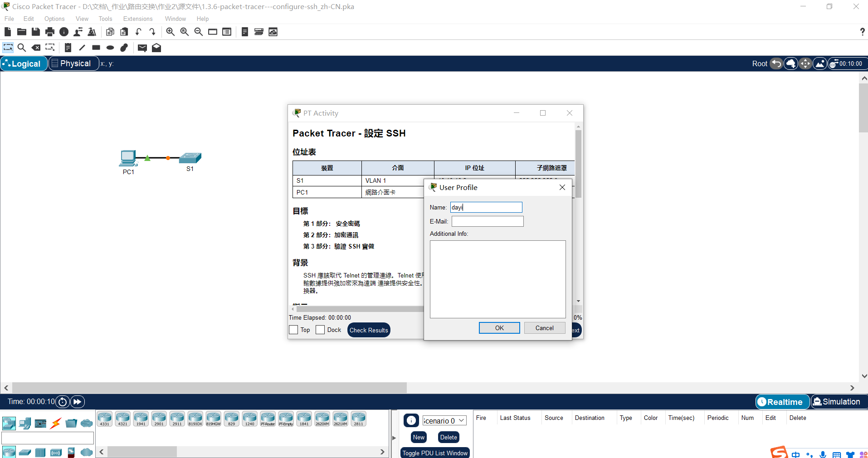This screenshot has width=868, height=458.
Task: Click Fast Forward Time button
Action: coord(78,402)
